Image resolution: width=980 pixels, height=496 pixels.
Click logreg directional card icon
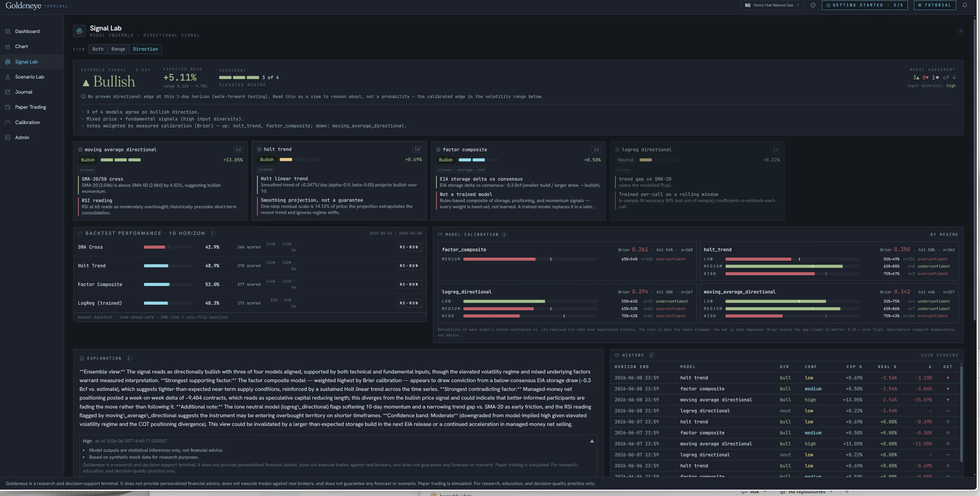(x=617, y=150)
